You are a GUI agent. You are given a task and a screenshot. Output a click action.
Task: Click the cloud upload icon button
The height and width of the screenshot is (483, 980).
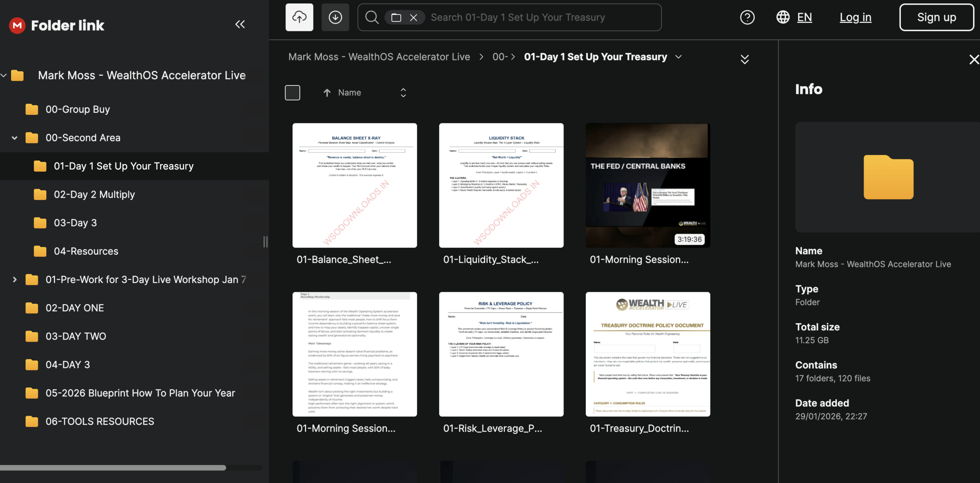pyautogui.click(x=299, y=17)
